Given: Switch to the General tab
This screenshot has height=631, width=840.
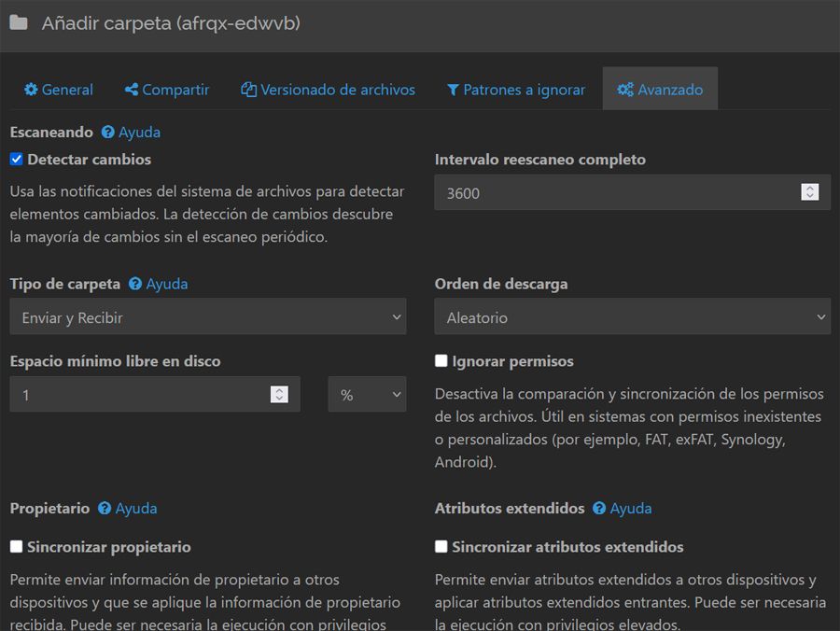Looking at the screenshot, I should click(x=58, y=89).
